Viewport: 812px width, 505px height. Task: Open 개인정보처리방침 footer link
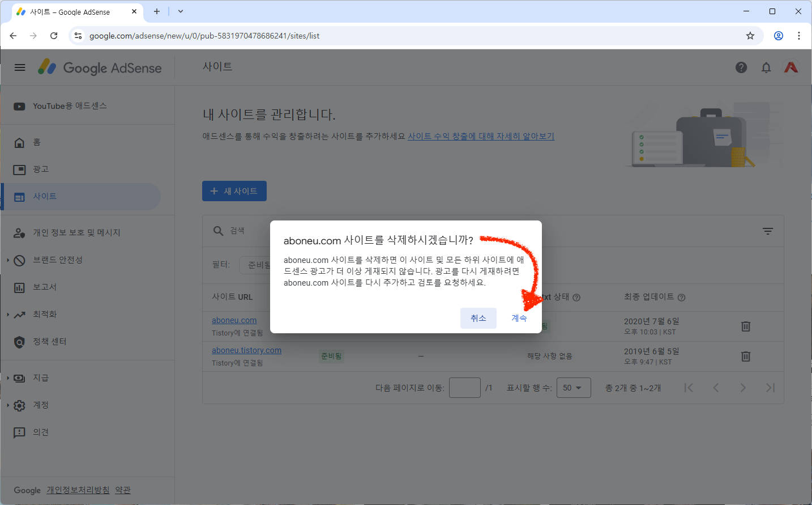tap(78, 490)
